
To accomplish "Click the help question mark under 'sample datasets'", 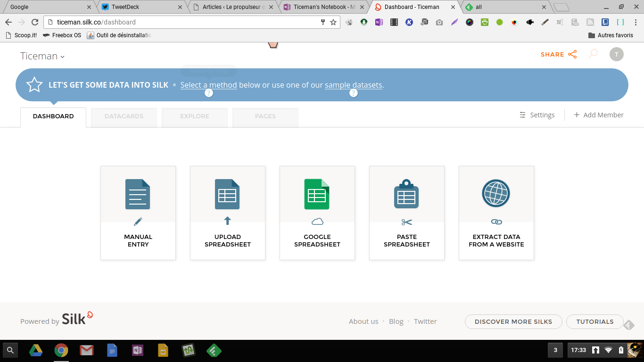I will [x=354, y=93].
